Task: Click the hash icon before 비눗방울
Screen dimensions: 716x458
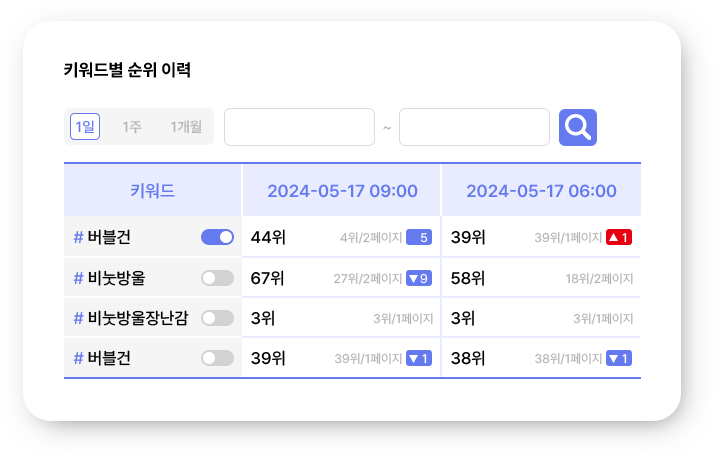Action: point(79,278)
